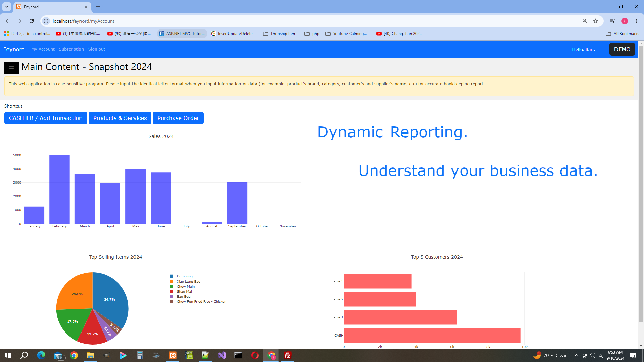The height and width of the screenshot is (362, 644).
Task: Open the 'Part 2, add a control' bookmark
Action: [x=27, y=34]
